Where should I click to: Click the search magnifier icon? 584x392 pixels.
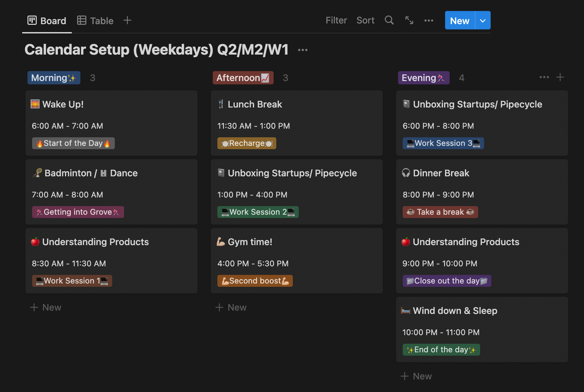(x=389, y=21)
